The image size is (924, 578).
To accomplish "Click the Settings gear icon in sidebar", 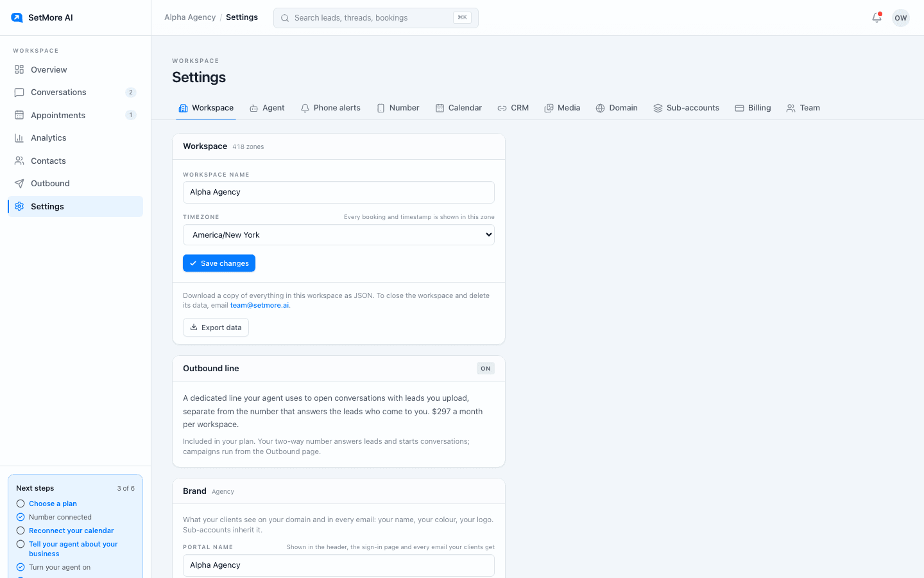I will tap(19, 206).
